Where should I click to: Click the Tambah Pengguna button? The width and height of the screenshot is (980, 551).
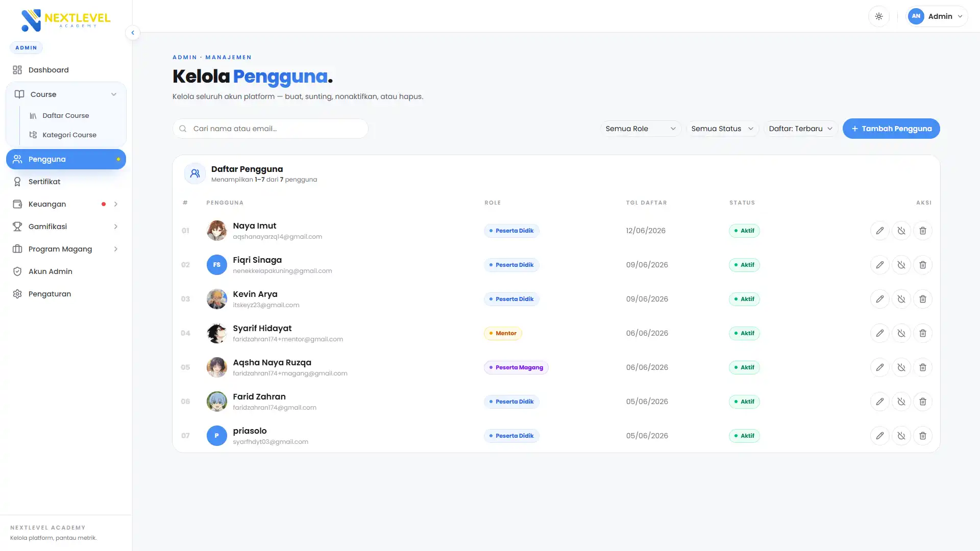(x=891, y=129)
